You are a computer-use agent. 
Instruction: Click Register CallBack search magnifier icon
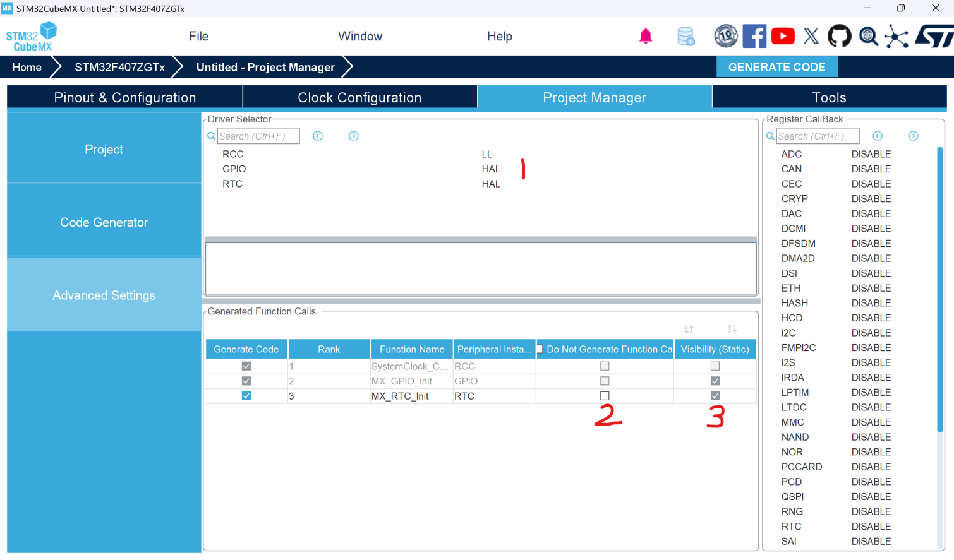(770, 136)
